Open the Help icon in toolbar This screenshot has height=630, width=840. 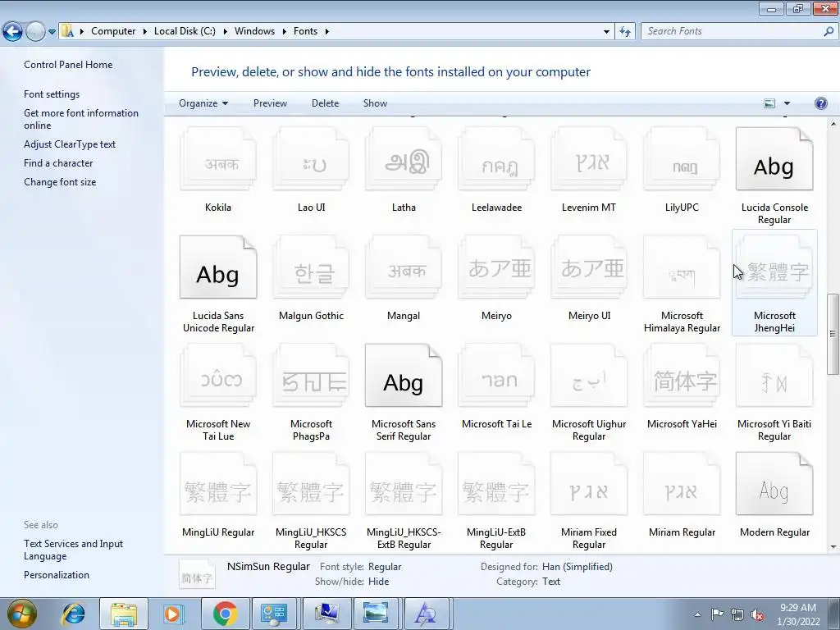coord(820,103)
